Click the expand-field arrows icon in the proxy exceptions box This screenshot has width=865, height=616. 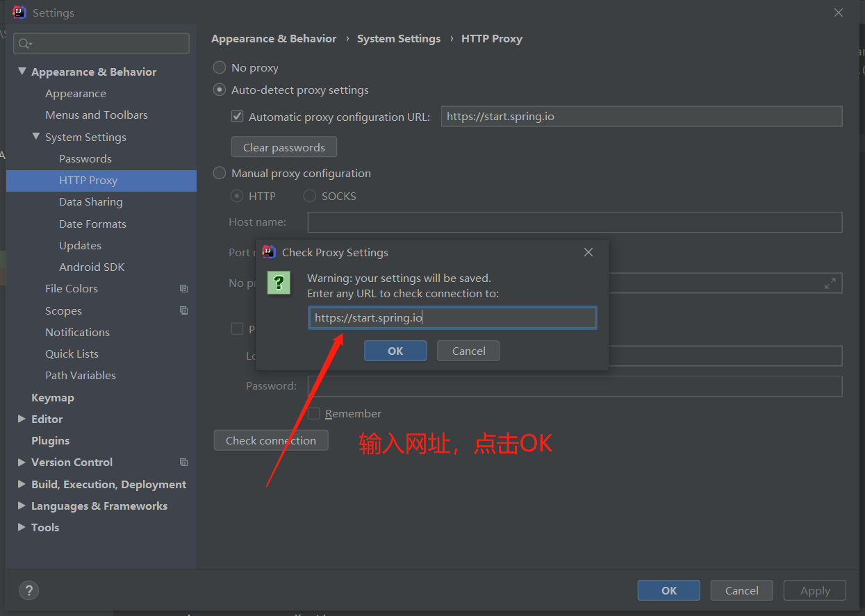tap(830, 283)
